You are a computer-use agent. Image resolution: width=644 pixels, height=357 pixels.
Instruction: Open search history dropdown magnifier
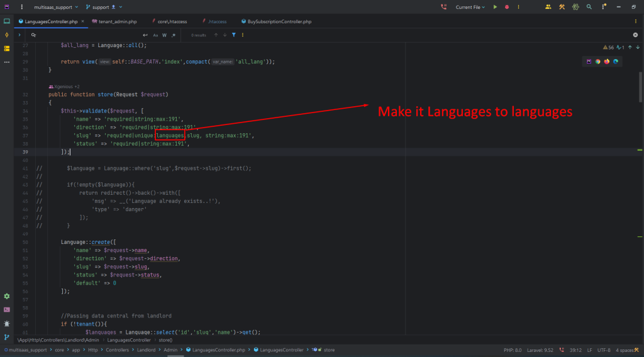[34, 35]
